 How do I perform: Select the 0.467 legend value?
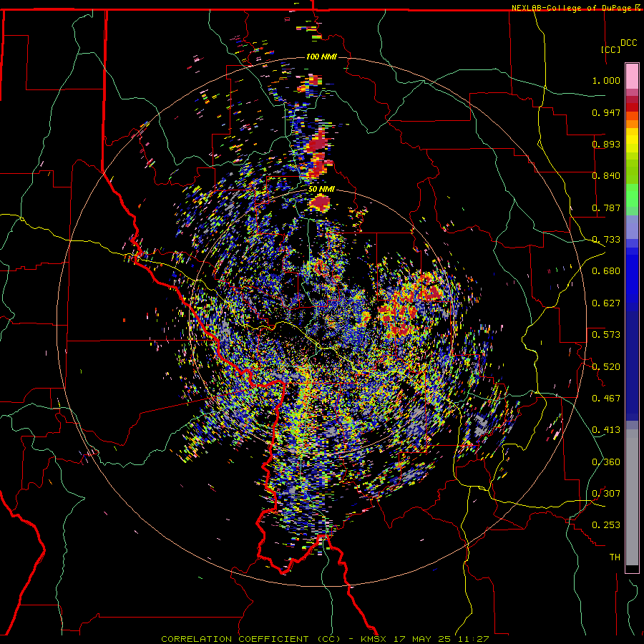coord(606,399)
